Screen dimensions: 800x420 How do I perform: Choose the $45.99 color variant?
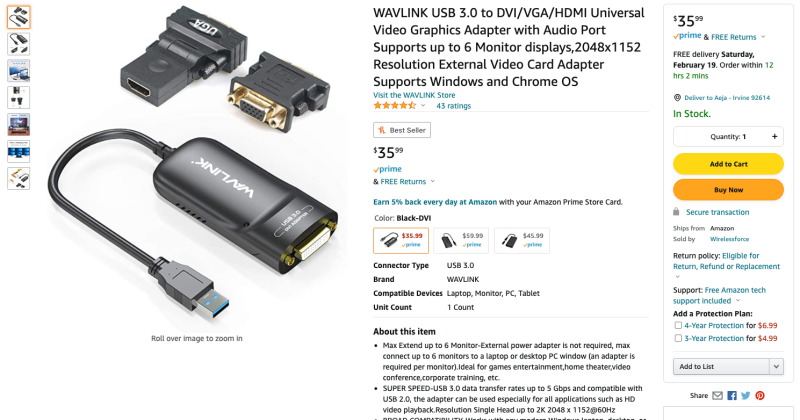521,240
